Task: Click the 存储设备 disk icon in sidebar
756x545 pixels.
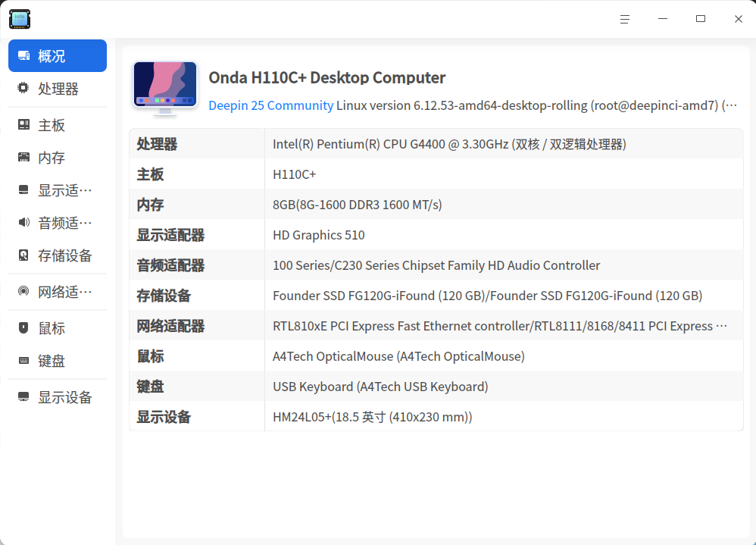Action: (x=23, y=255)
